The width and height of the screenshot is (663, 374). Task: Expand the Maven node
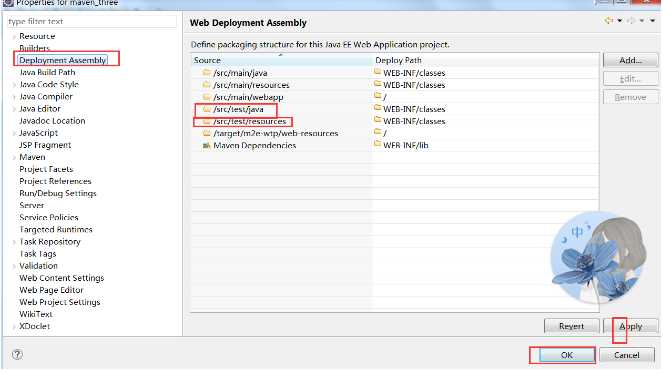point(14,157)
